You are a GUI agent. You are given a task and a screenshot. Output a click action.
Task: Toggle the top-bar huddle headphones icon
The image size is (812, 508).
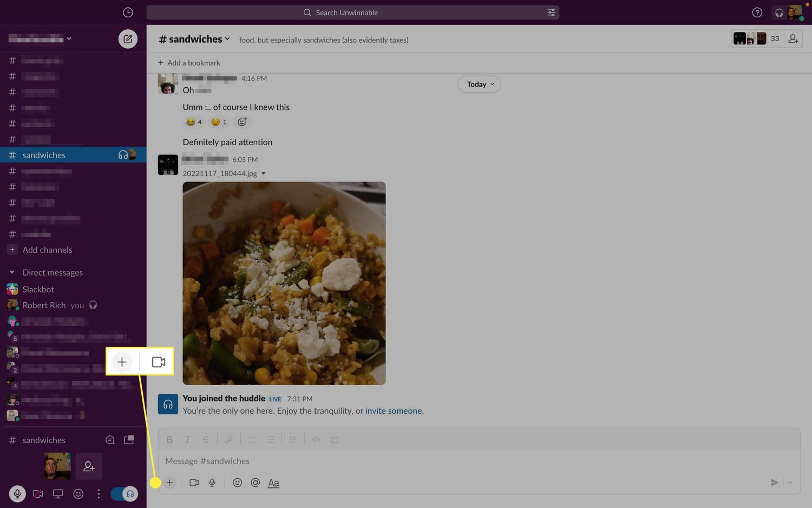coord(779,12)
